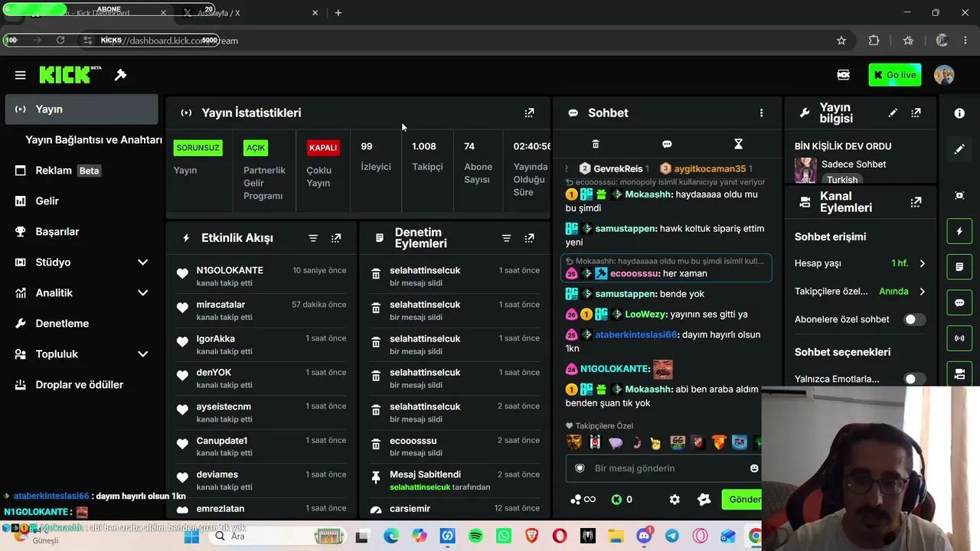Screen dimensions: 980x551
Task: Open the chat settings gear icon
Action: 675,500
